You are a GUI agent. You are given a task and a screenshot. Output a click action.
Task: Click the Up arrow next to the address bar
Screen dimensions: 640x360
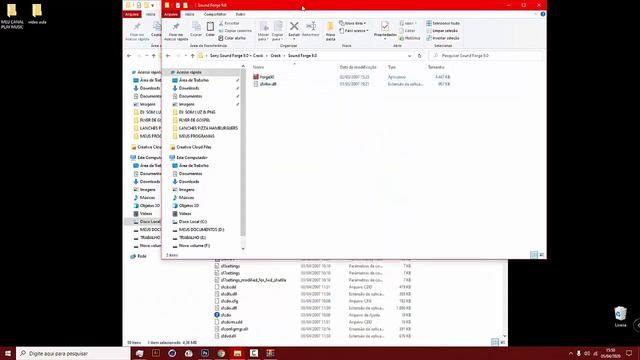click(x=193, y=56)
